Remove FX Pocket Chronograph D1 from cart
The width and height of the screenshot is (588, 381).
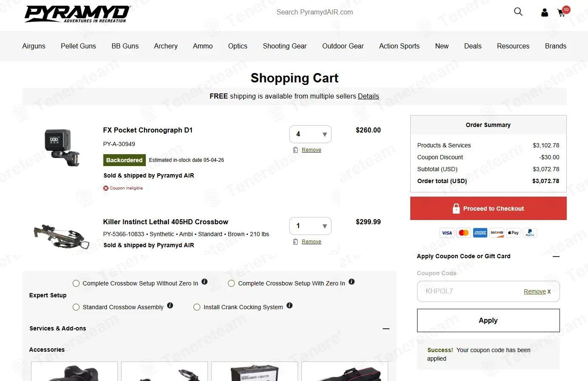point(311,150)
